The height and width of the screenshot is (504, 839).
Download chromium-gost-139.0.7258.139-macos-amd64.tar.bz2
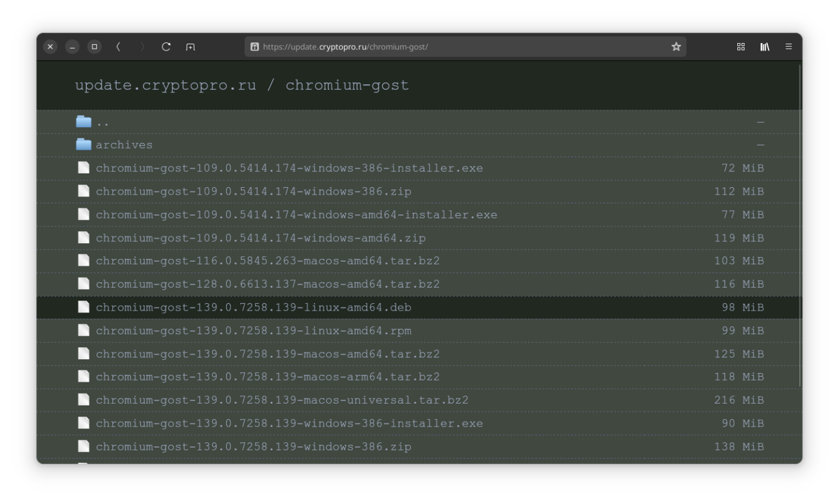[x=268, y=354]
